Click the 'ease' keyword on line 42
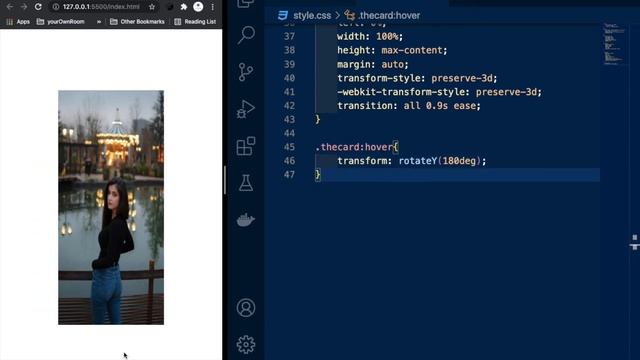Image resolution: width=640 pixels, height=360 pixels. [464, 106]
